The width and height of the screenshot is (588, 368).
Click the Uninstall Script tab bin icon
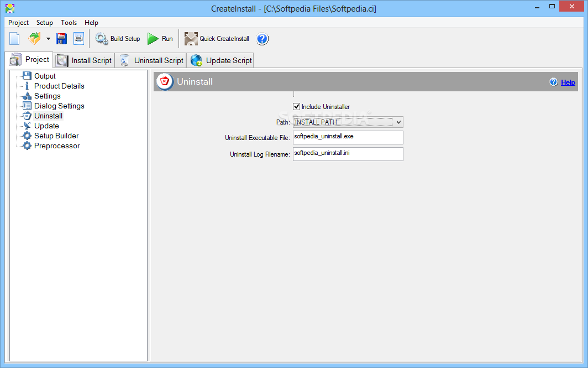(124, 60)
